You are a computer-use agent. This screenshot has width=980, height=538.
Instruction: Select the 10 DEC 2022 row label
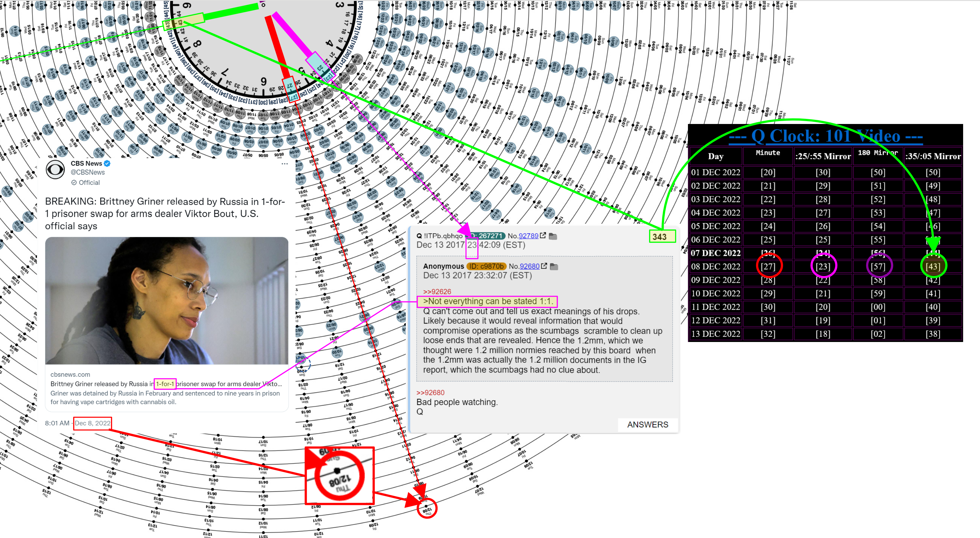(716, 294)
